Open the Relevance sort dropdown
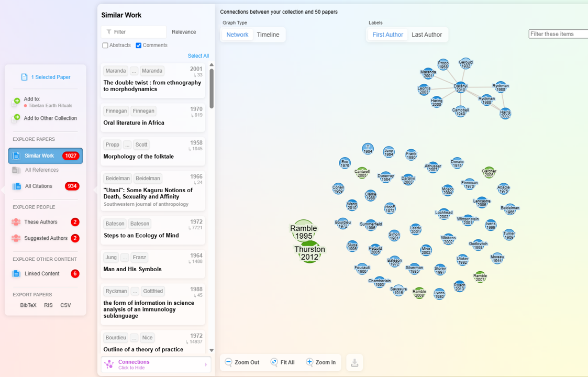Image resolution: width=588 pixels, height=377 pixels. (184, 32)
